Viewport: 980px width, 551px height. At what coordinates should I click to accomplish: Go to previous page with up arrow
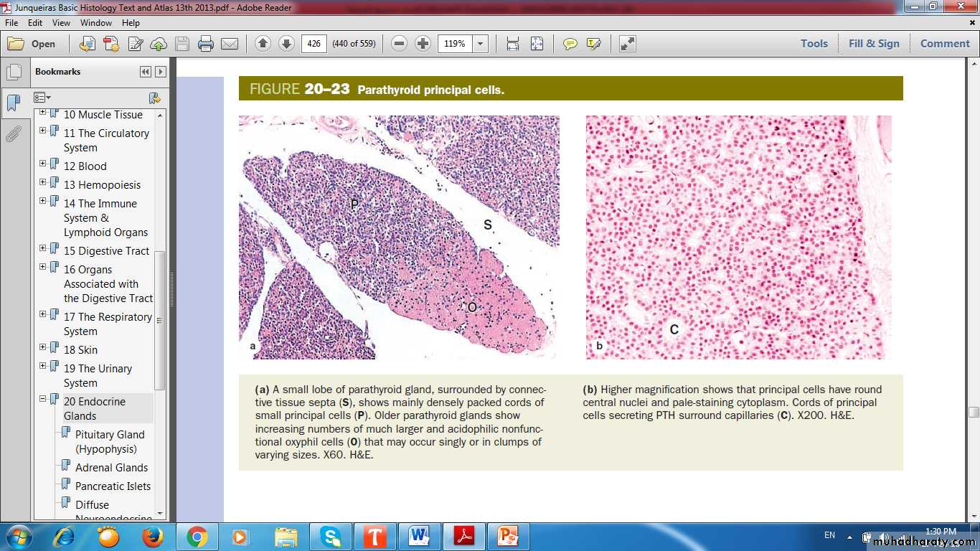(263, 44)
